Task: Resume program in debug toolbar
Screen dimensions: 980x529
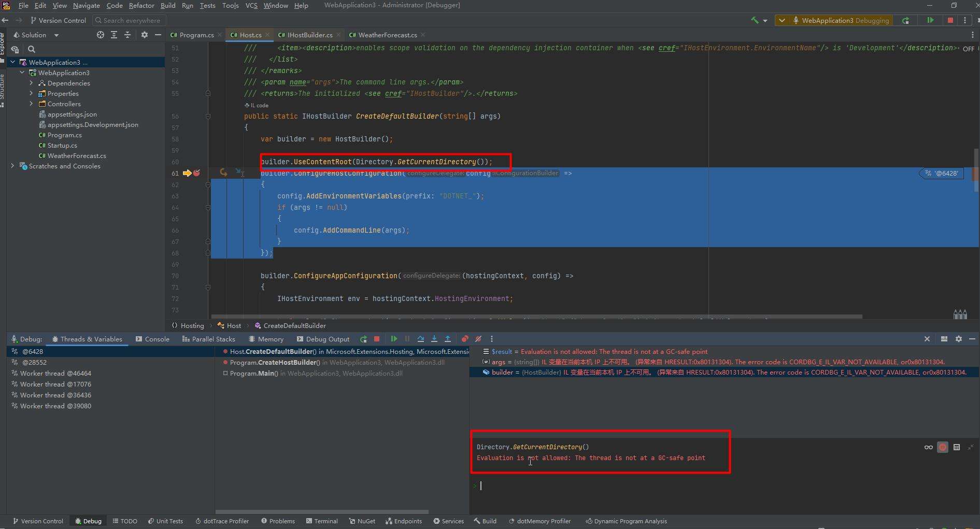Action: click(394, 339)
